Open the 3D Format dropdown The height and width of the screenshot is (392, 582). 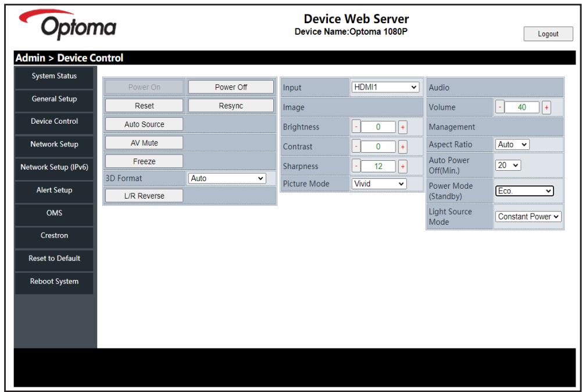tap(227, 178)
